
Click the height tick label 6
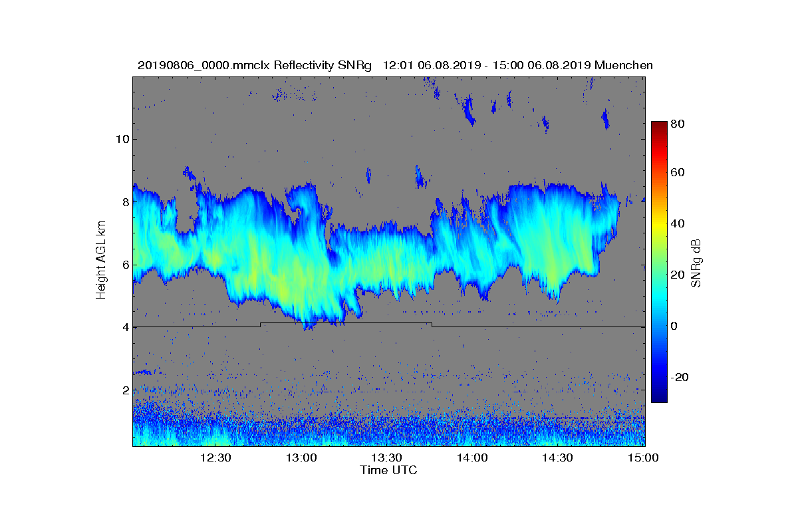(125, 265)
